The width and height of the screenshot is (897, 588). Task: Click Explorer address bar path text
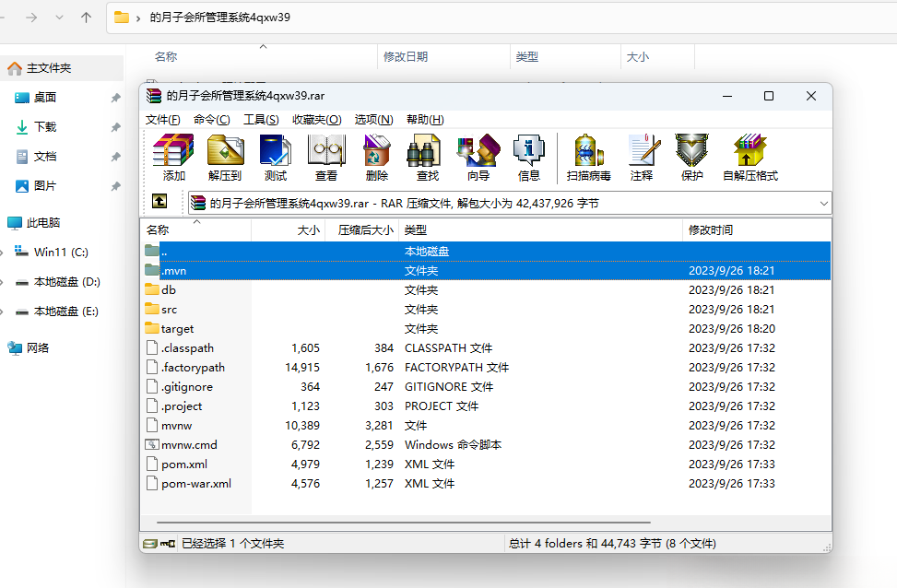pyautogui.click(x=219, y=18)
